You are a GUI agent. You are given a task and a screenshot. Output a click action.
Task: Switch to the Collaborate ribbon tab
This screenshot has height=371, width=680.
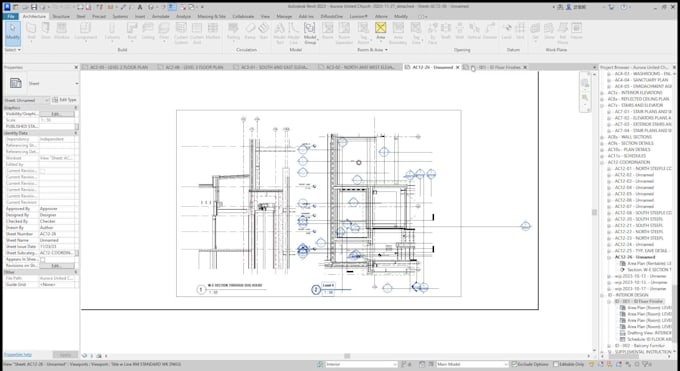pos(243,16)
